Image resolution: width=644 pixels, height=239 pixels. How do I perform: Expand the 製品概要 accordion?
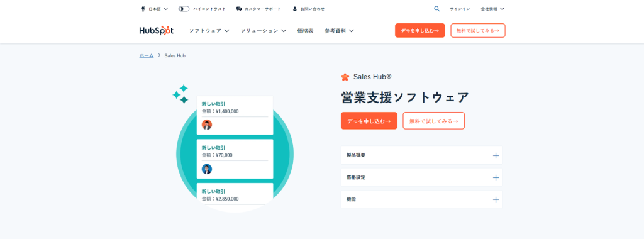point(422,155)
